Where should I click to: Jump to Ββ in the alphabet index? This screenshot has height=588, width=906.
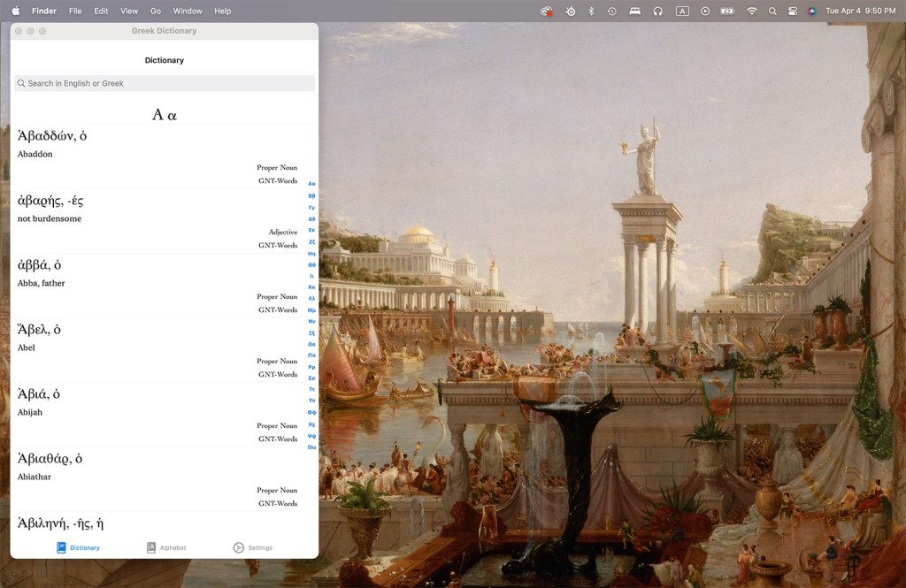[x=311, y=195]
